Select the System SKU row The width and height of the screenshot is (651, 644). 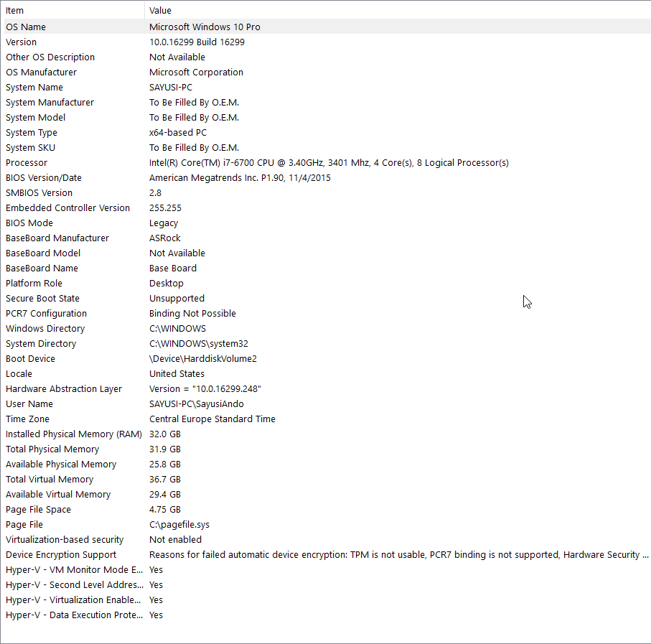point(327,147)
